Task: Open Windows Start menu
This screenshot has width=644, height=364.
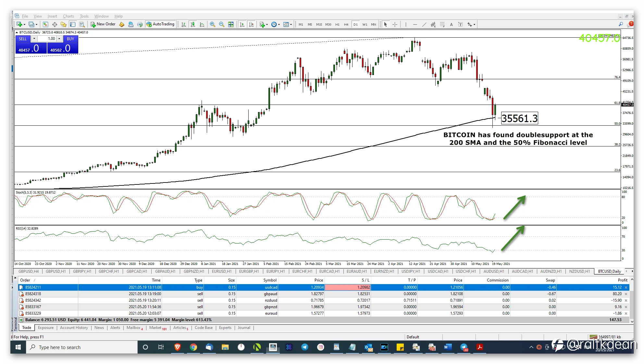Action: [18, 347]
